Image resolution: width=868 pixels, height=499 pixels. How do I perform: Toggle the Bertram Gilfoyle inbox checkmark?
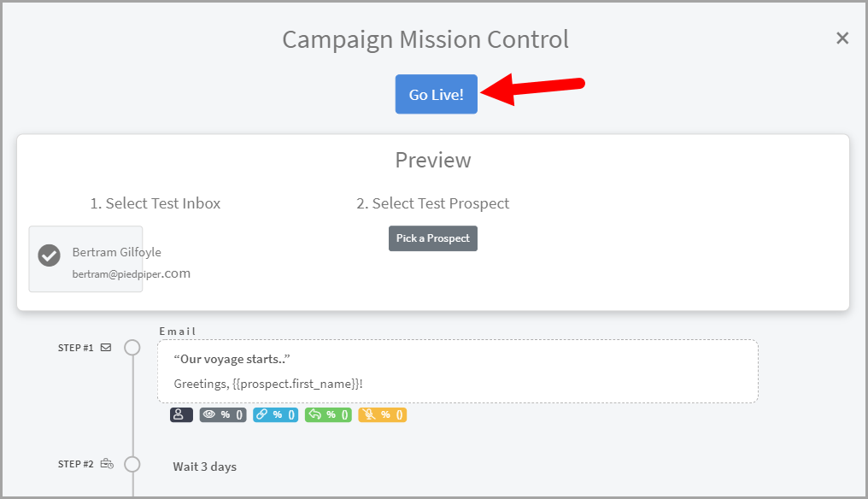pyautogui.click(x=50, y=255)
